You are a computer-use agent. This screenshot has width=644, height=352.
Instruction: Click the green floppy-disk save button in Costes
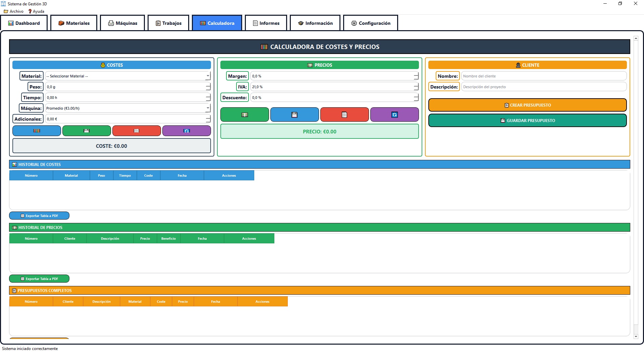tap(87, 131)
